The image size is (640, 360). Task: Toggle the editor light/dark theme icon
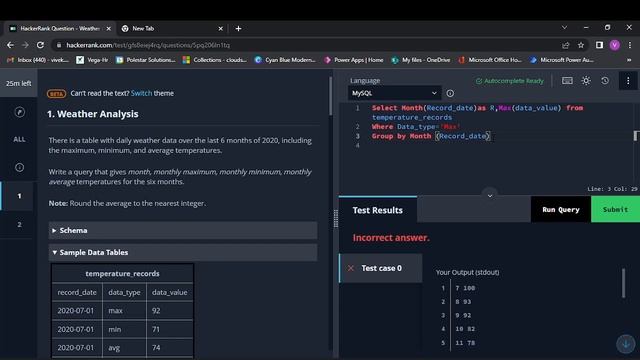pyautogui.click(x=586, y=81)
